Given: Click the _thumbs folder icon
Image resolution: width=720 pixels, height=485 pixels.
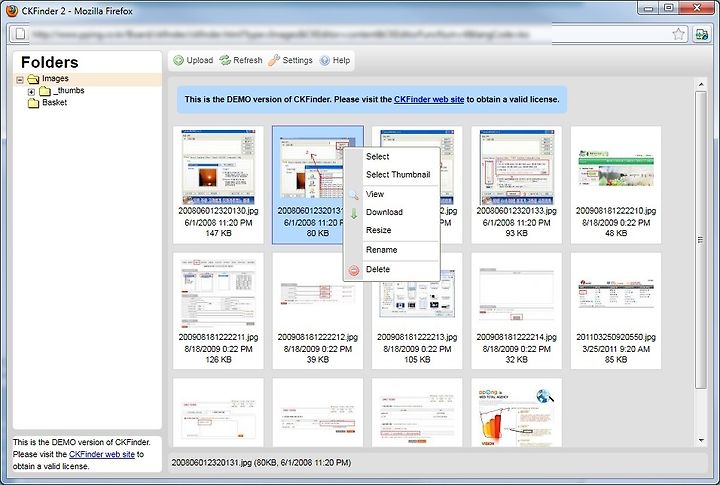Looking at the screenshot, I should tap(45, 91).
